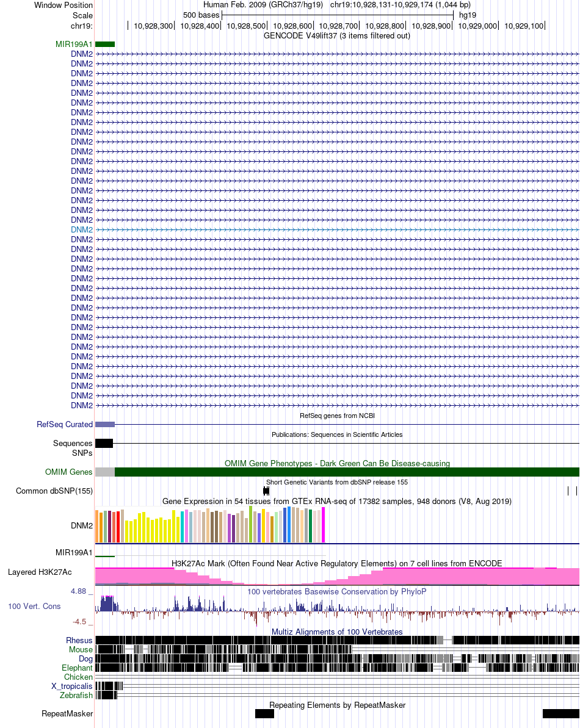
Task: Open the Layered H3K27Ac track label
Action: (40, 572)
